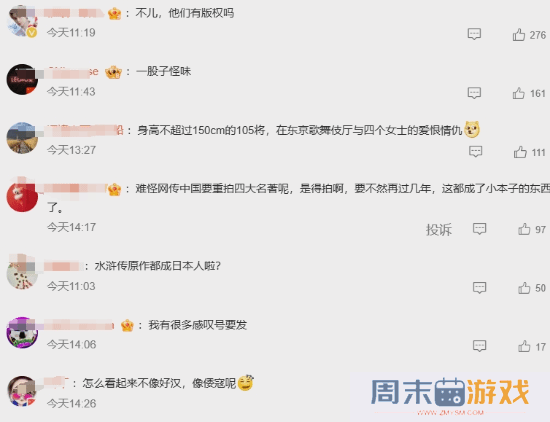Image resolution: width=550 pixels, height=422 pixels.
Task: Open red avatar of 今天14:17 commenter
Action: point(22,196)
